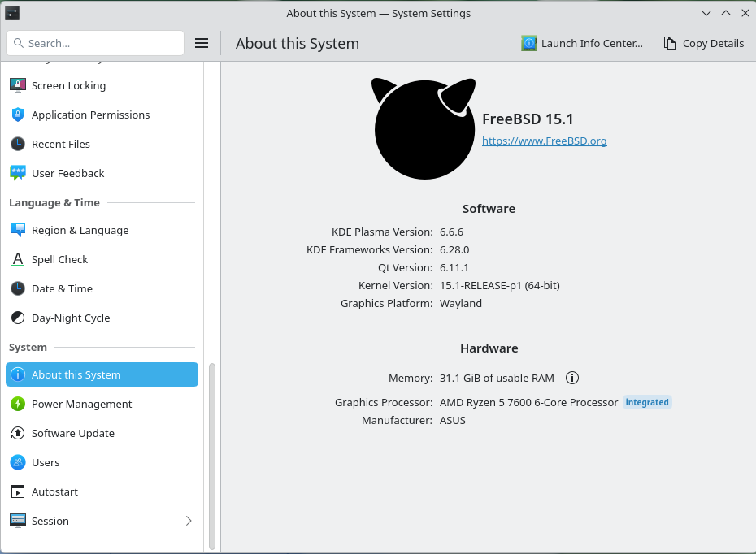
Task: Minimize the window with titlebar down arrow
Action: coord(706,13)
